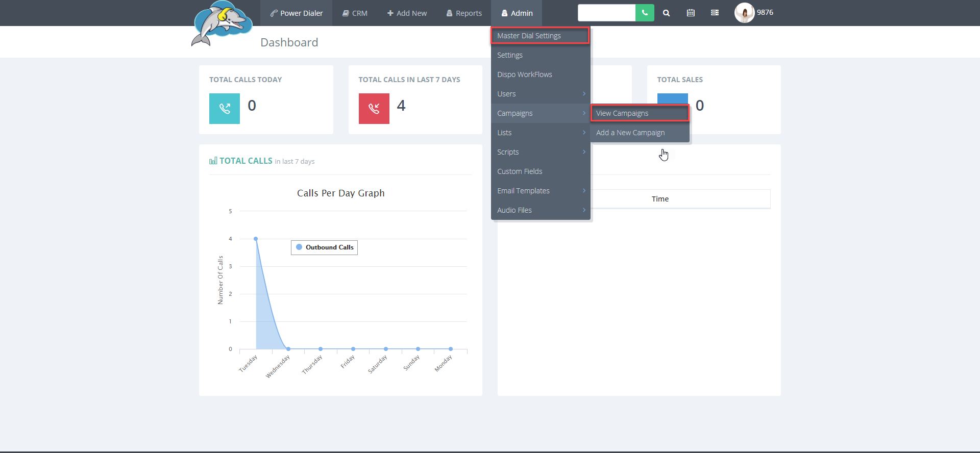The image size is (980, 453).
Task: Expand the Users submenu
Action: [541, 94]
